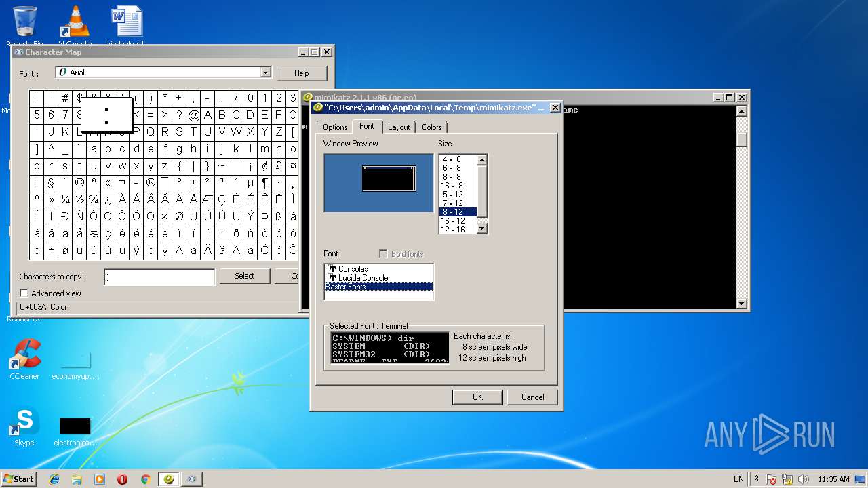Open the Opera browser taskbar icon
The image size is (868, 488).
point(122,479)
